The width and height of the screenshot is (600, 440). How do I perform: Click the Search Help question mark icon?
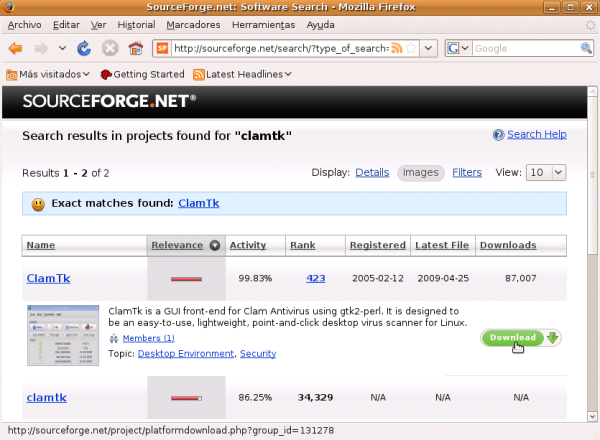pyautogui.click(x=498, y=135)
